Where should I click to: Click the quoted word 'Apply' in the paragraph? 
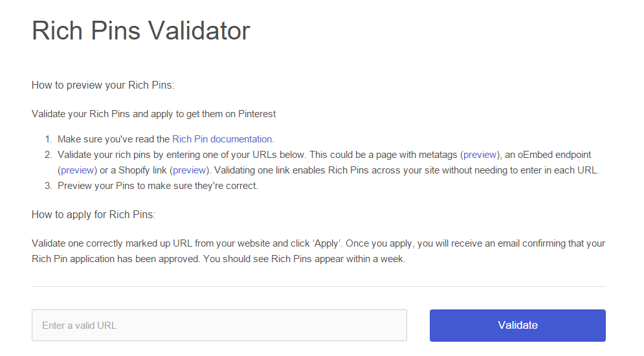click(x=326, y=244)
